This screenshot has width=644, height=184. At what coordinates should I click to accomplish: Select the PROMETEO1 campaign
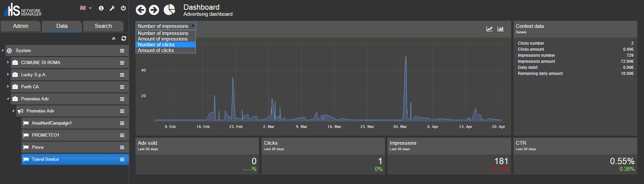coord(46,135)
